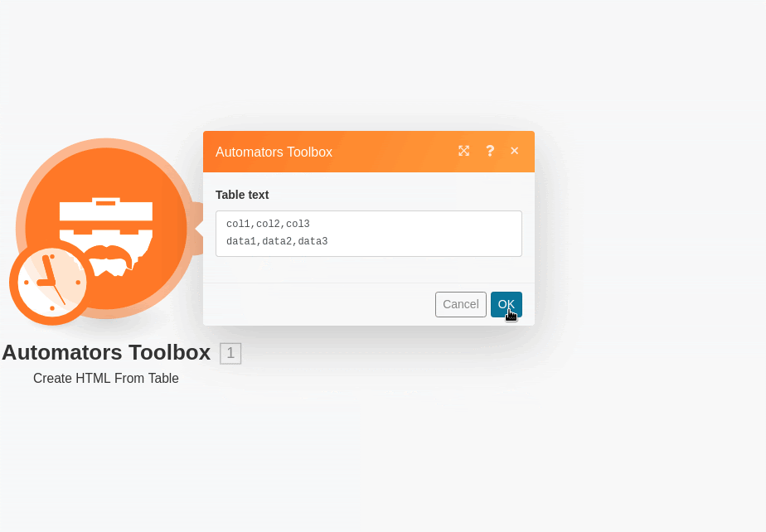
Task: Place cursor on the col1,col2,col3 line
Action: [268, 224]
